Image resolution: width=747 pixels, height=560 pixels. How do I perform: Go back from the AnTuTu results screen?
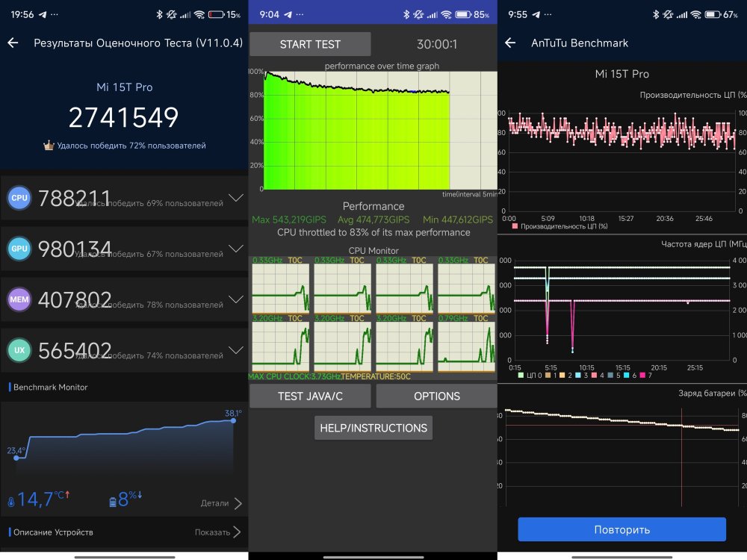(13, 43)
